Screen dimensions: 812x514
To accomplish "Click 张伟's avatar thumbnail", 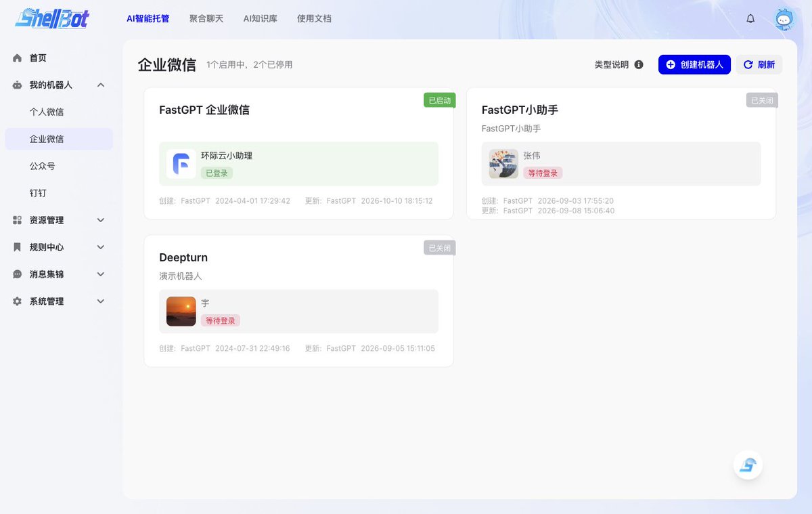I will click(x=503, y=164).
